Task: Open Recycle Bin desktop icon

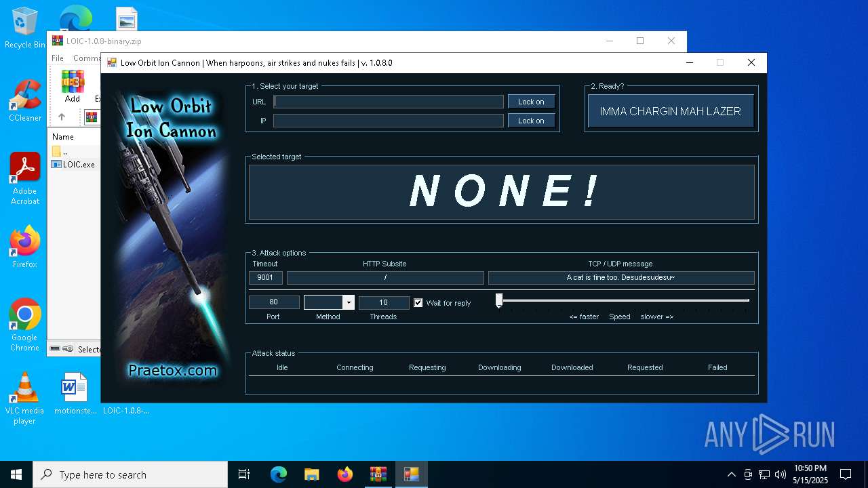Action: (25, 28)
